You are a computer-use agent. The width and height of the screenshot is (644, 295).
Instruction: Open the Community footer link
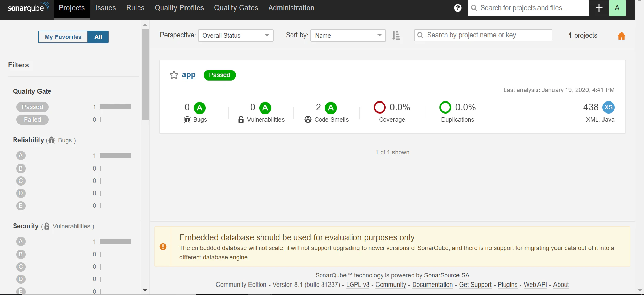tap(391, 285)
